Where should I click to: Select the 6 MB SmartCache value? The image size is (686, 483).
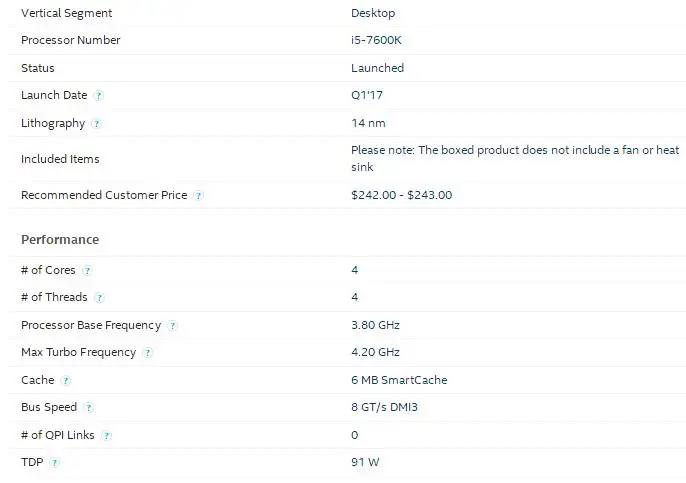coord(399,380)
